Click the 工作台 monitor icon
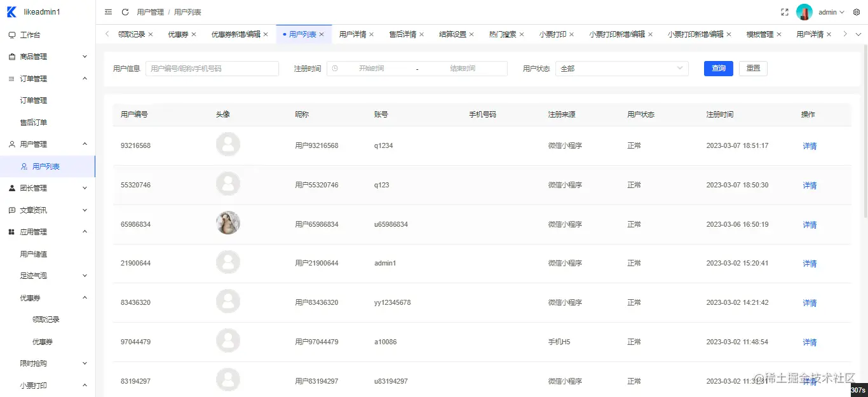Viewport: 868px width, 397px height. 12,35
